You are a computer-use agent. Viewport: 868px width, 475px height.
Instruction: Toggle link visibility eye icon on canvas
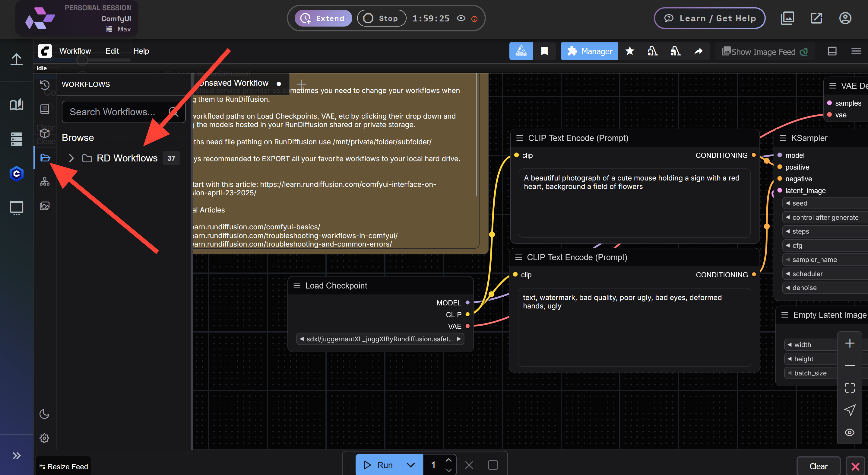click(850, 432)
